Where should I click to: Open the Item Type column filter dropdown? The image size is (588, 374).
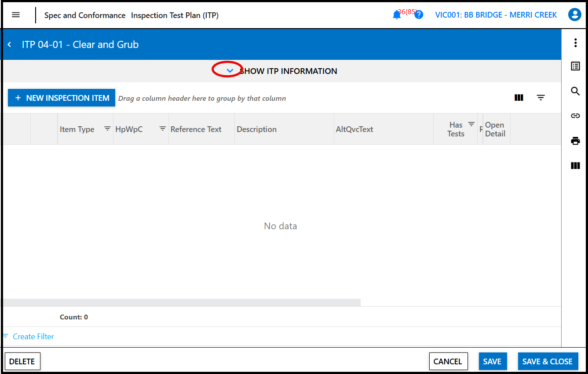click(x=107, y=129)
